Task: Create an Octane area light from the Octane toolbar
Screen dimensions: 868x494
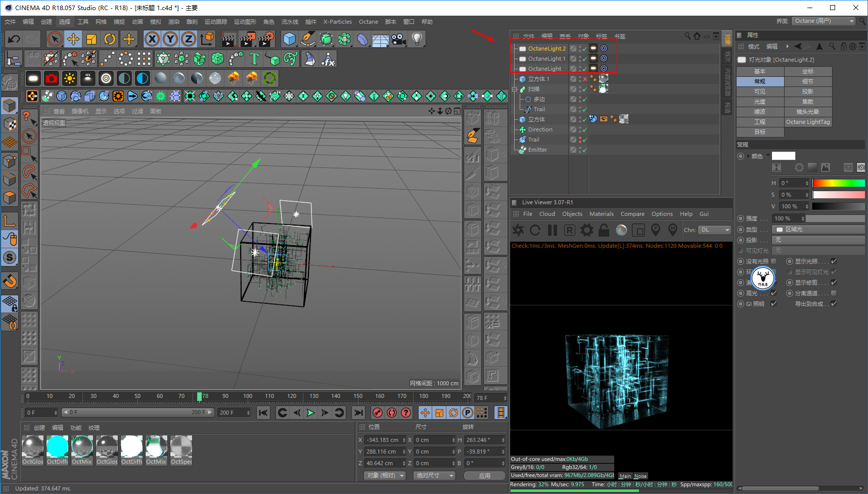Action: 33,78
